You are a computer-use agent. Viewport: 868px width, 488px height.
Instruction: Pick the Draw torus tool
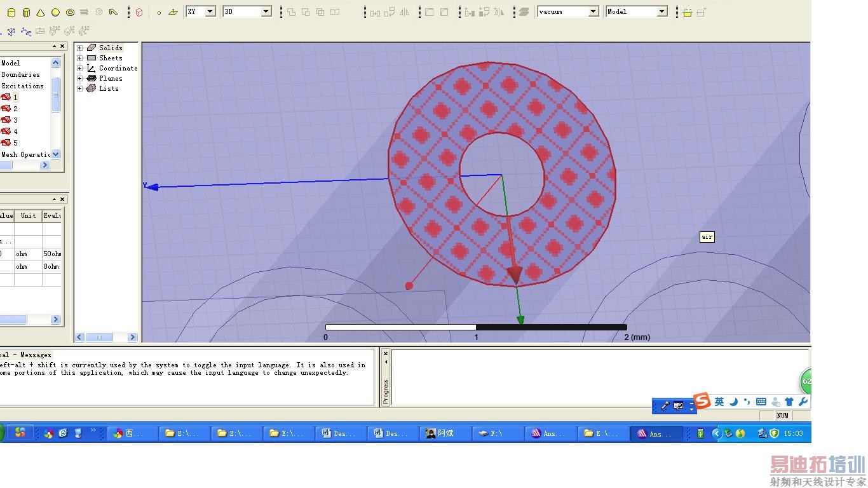pyautogui.click(x=70, y=12)
